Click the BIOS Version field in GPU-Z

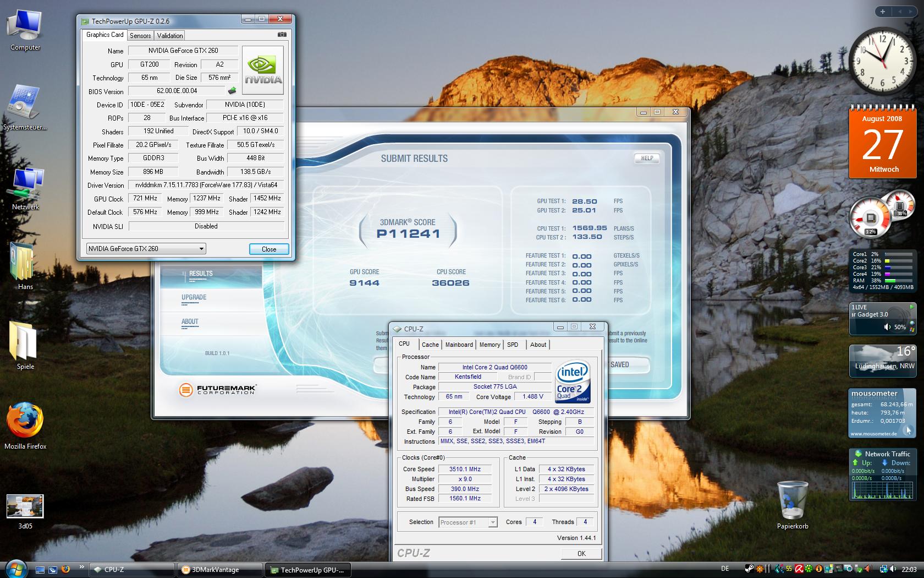177,91
